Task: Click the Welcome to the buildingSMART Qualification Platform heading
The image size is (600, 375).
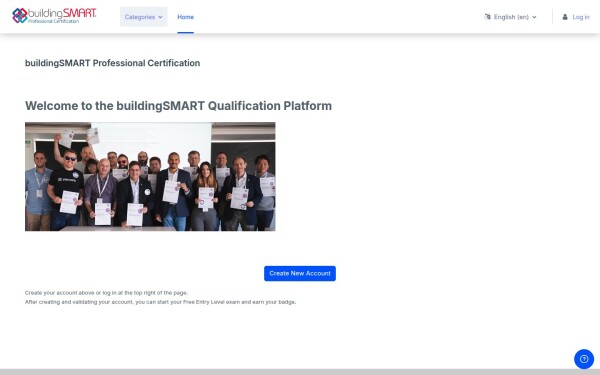Action: (x=178, y=106)
